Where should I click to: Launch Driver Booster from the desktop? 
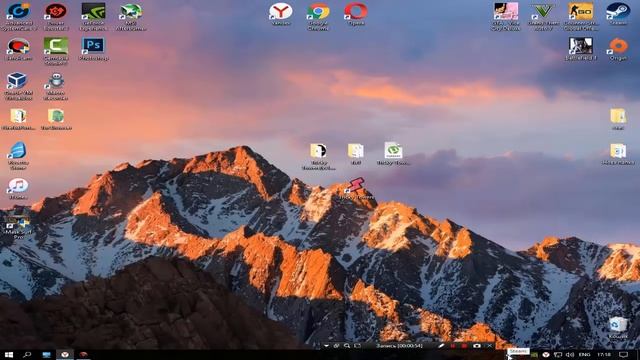tap(56, 17)
